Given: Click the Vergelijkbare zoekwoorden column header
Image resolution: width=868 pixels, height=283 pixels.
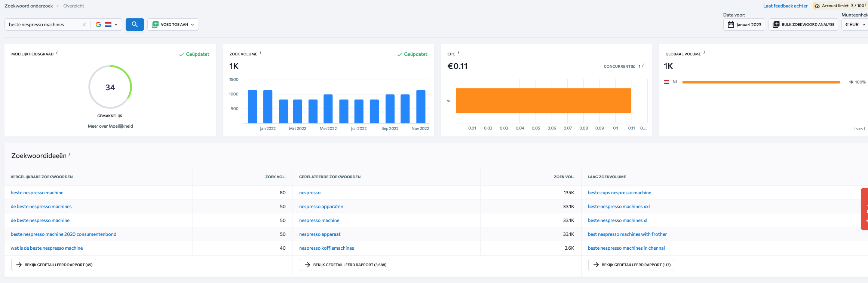Looking at the screenshot, I should pos(42,177).
